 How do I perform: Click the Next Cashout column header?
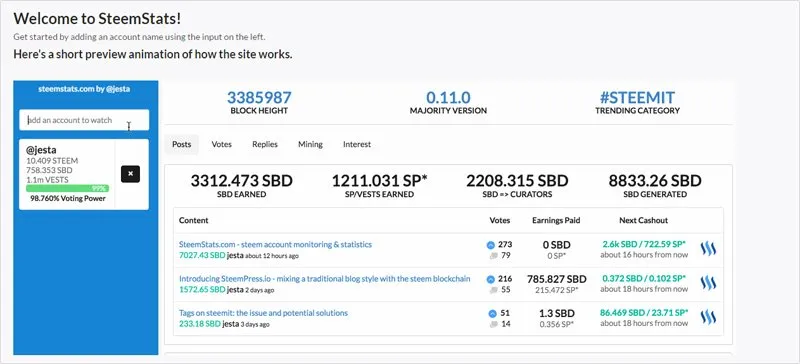(643, 221)
